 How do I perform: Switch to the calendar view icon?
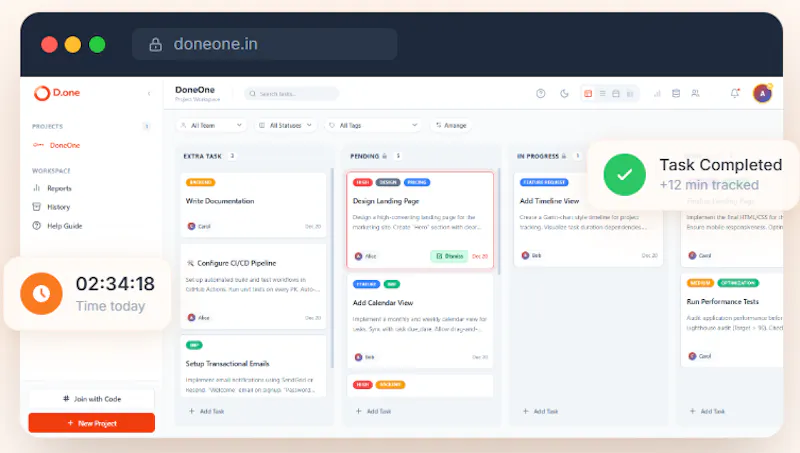coord(616,93)
